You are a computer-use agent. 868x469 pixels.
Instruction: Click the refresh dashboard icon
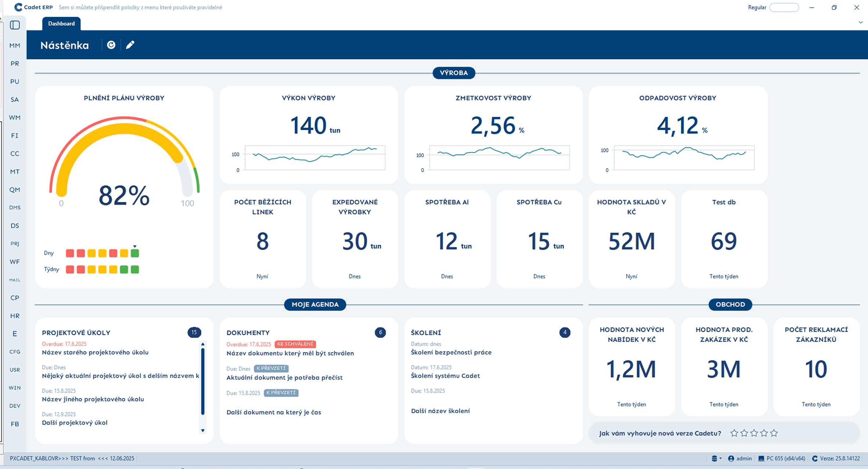[x=111, y=45]
